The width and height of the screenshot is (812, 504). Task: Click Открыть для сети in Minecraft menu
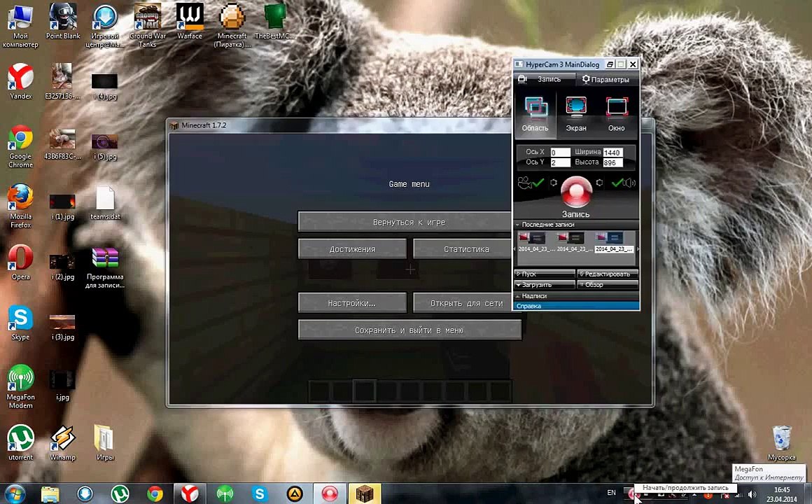coord(463,303)
